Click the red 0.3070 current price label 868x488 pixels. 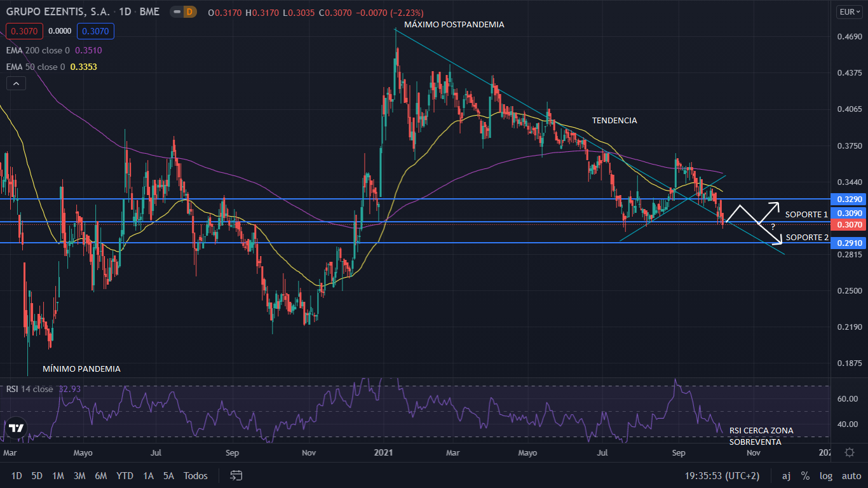click(x=848, y=225)
